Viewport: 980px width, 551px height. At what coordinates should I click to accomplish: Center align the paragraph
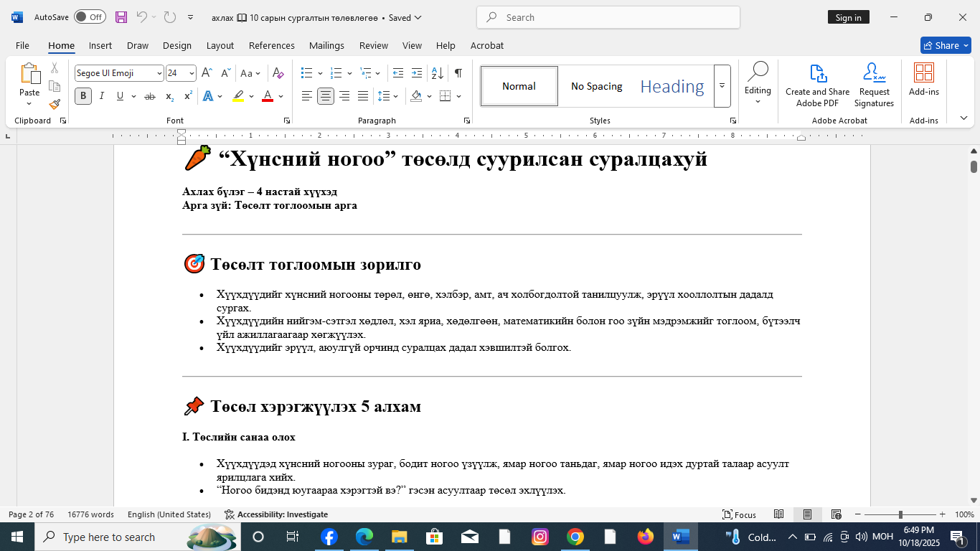pyautogui.click(x=326, y=96)
